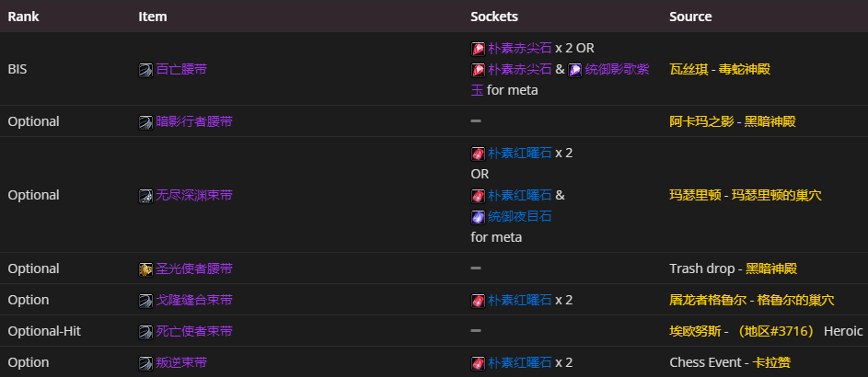
Task: Click the Source column header
Action: pyautogui.click(x=690, y=17)
